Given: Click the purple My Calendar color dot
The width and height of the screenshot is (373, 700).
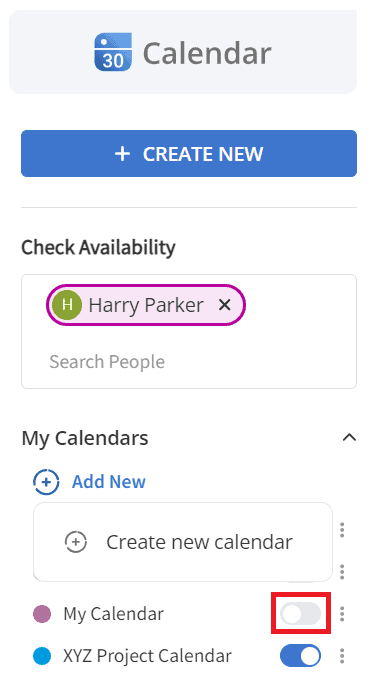Looking at the screenshot, I should point(42,614).
